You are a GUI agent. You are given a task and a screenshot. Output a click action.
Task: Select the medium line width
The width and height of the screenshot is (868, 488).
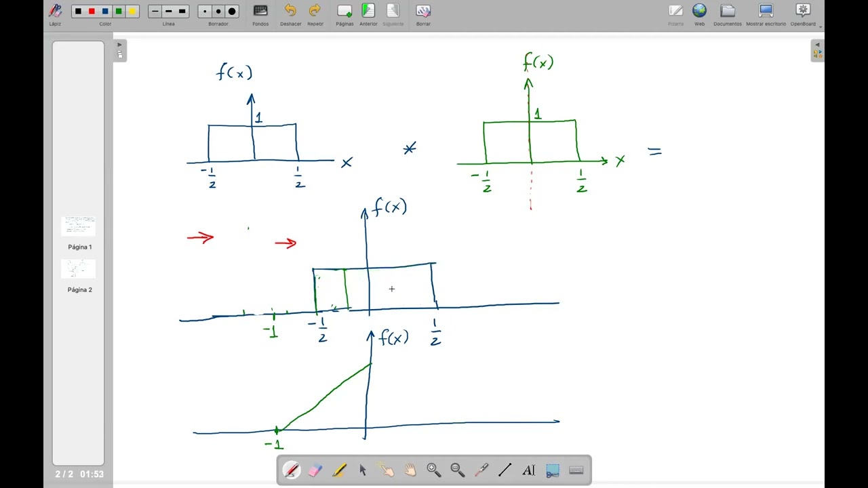click(169, 12)
